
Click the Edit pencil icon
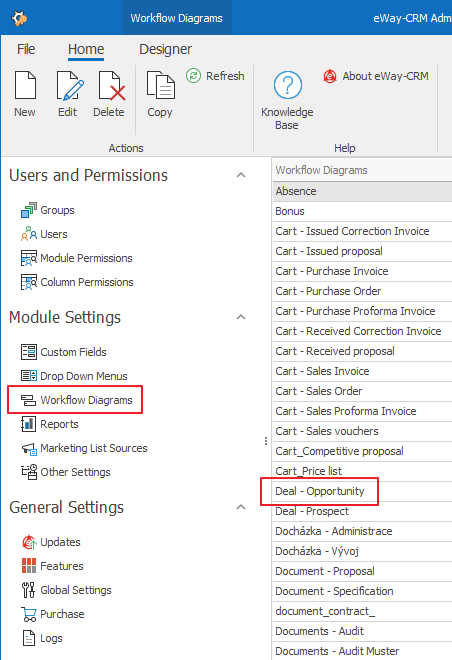69,85
